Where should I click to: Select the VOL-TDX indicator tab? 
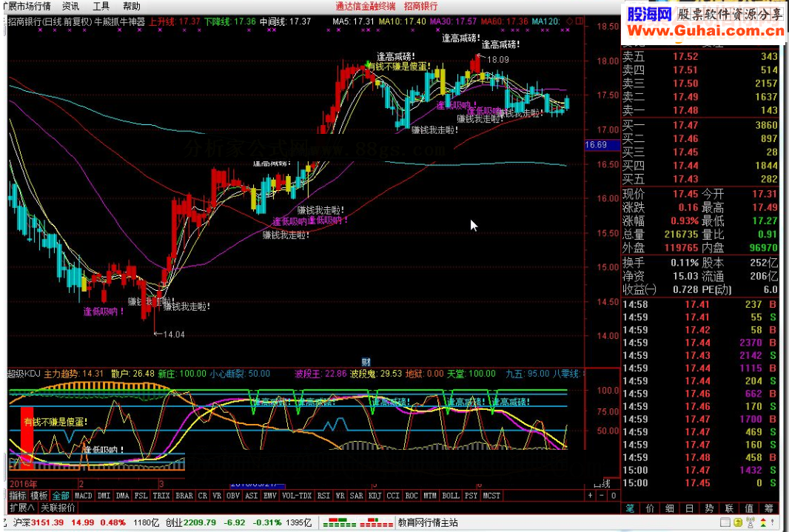(x=297, y=496)
